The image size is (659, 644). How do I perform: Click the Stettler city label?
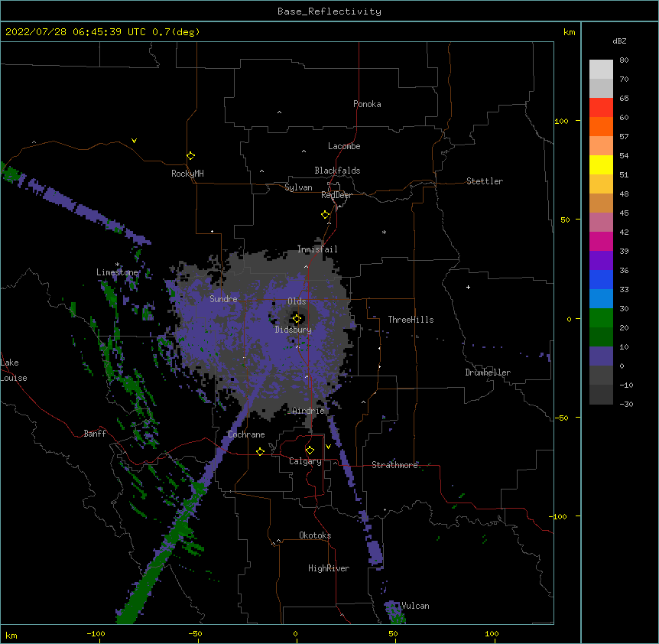pyautogui.click(x=485, y=181)
